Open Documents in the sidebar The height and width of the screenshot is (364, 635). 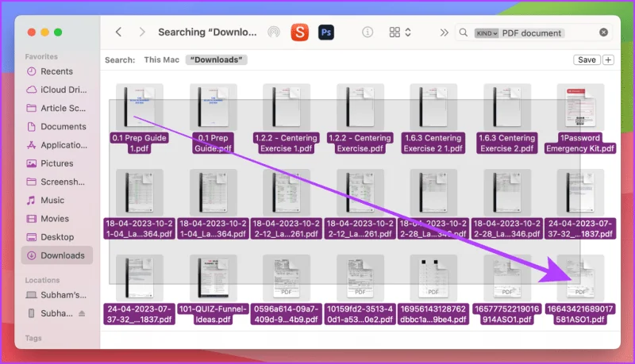point(56,127)
